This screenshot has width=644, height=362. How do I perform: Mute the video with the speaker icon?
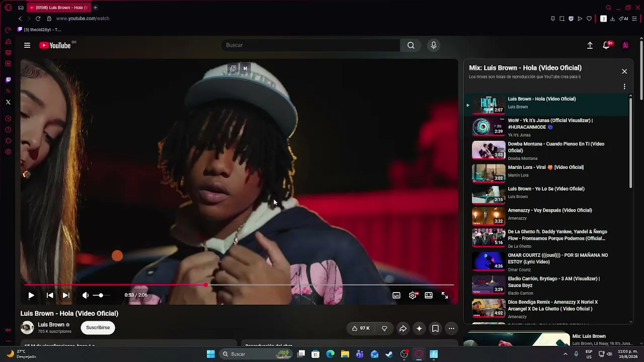86,296
